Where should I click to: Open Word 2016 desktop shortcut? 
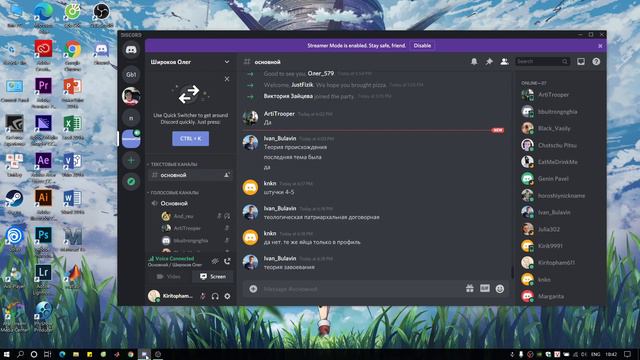click(72, 202)
